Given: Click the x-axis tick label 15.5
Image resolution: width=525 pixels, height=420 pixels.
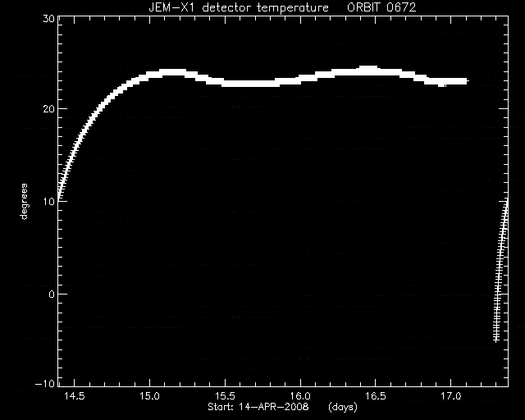Looking at the screenshot, I should 225,396.
